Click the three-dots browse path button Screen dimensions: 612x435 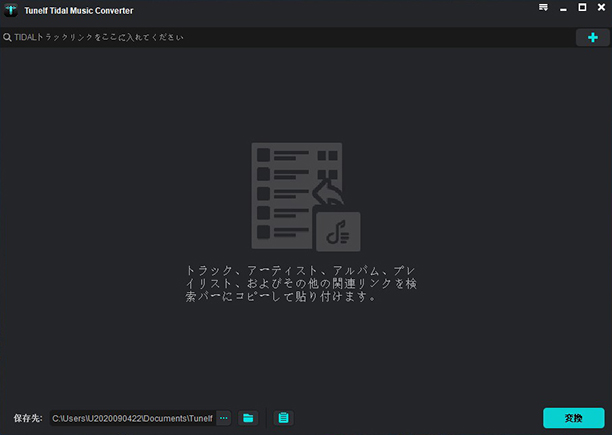click(x=224, y=418)
